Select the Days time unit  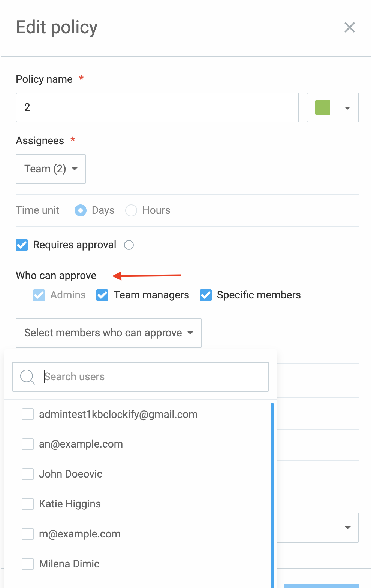tap(81, 210)
